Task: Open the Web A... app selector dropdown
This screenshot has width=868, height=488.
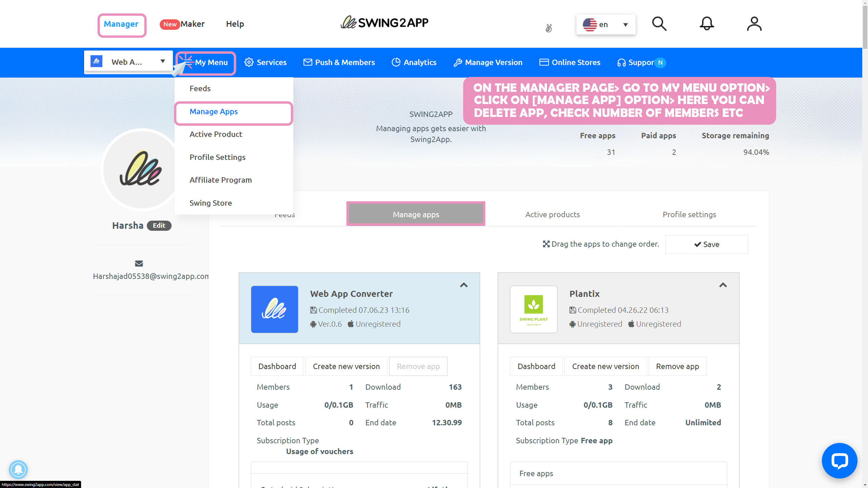Action: (x=129, y=62)
